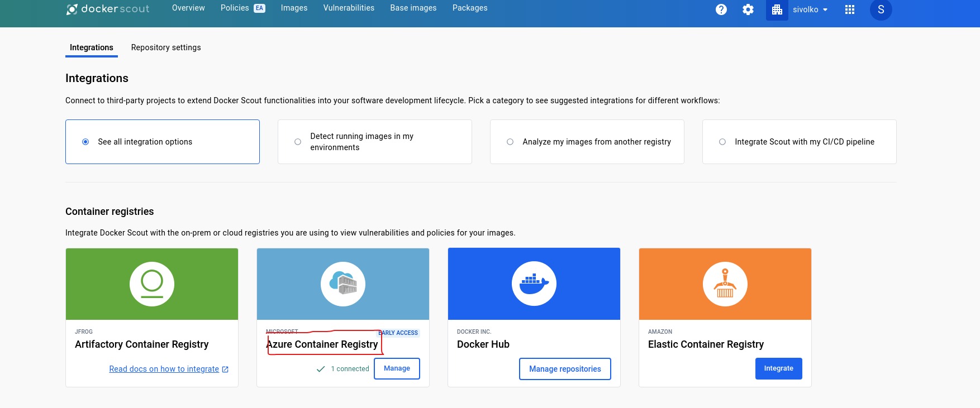Screen dimensions: 980x408
Task: Click Integrate for Elastic Container Registry
Action: tap(778, 368)
